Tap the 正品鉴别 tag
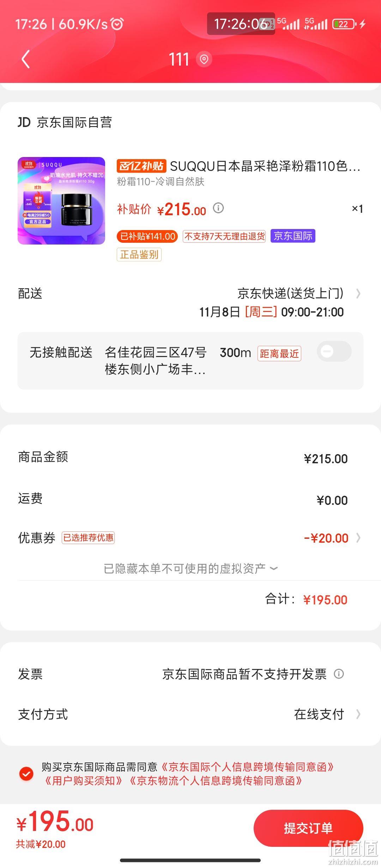Screen dimensions: 381x868 coord(139,254)
